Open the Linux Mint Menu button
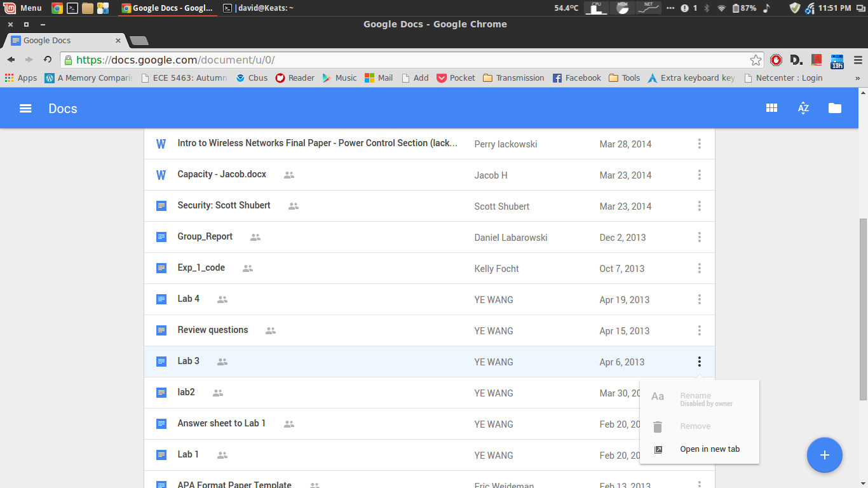This screenshot has width=868, height=488. coord(23,8)
